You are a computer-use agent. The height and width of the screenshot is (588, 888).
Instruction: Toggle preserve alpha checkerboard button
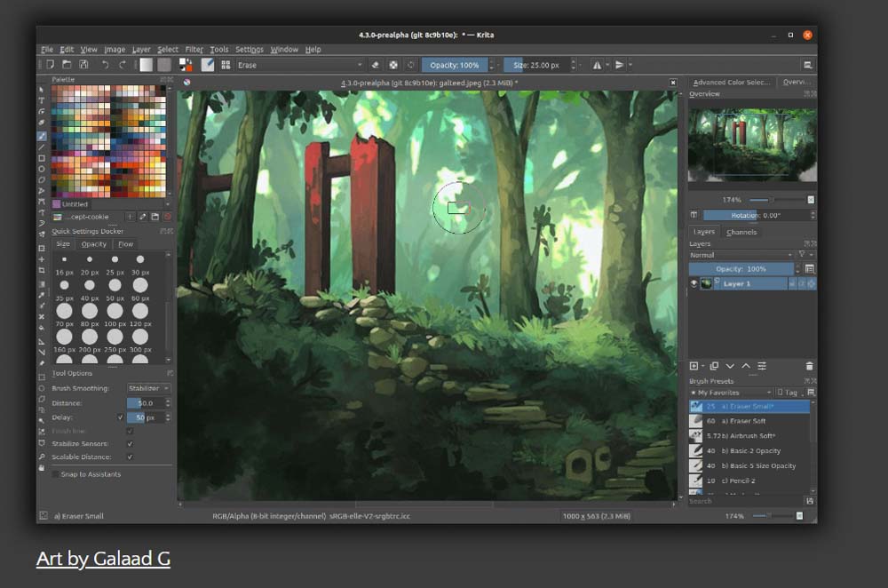tap(393, 65)
